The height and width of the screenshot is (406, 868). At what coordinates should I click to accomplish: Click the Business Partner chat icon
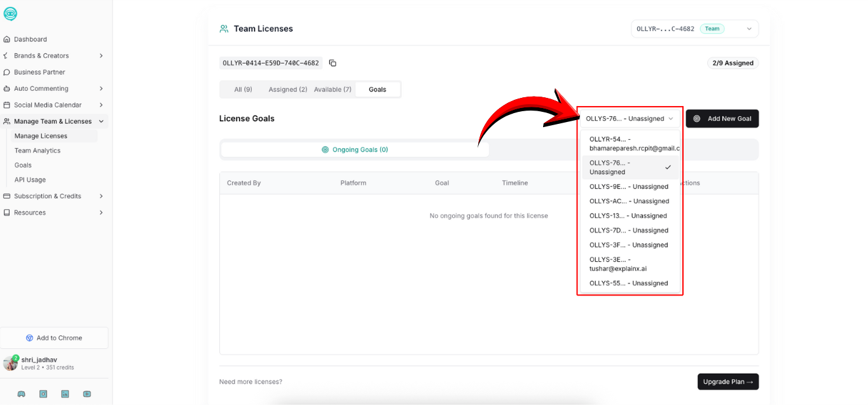(7, 72)
